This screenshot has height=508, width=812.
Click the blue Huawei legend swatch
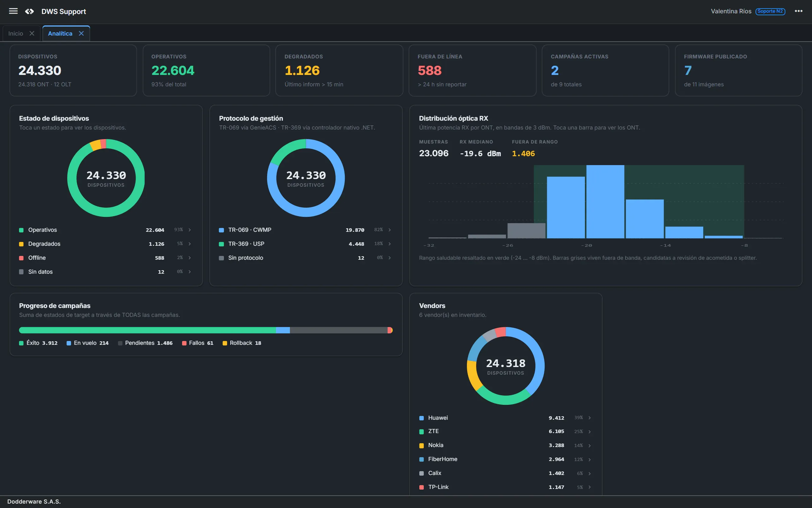point(422,418)
